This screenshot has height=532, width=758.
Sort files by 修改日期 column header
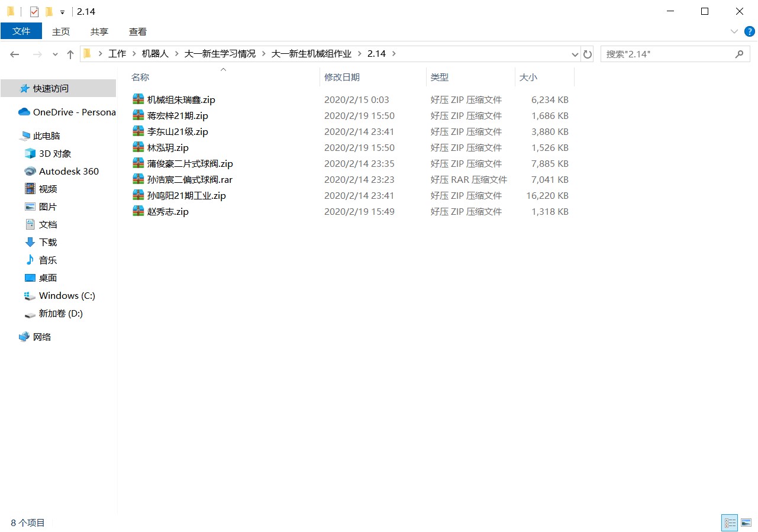(x=342, y=77)
